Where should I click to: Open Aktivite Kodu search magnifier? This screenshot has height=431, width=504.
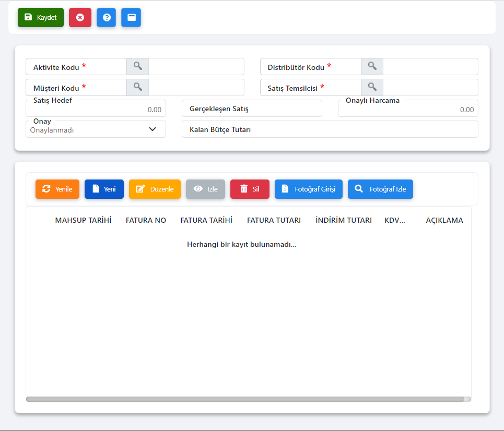click(137, 66)
